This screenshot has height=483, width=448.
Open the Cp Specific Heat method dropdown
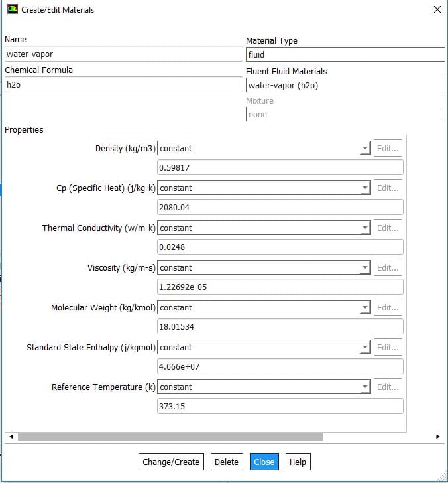(x=264, y=188)
